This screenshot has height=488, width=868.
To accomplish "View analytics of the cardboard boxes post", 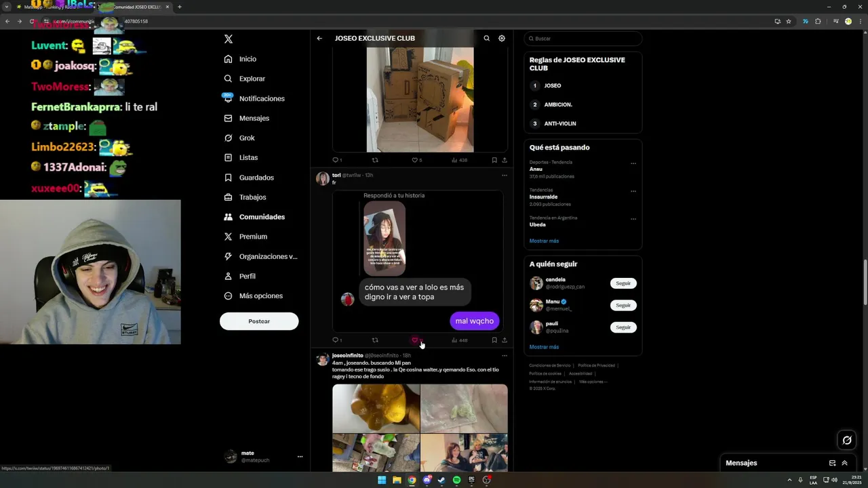I will [459, 160].
